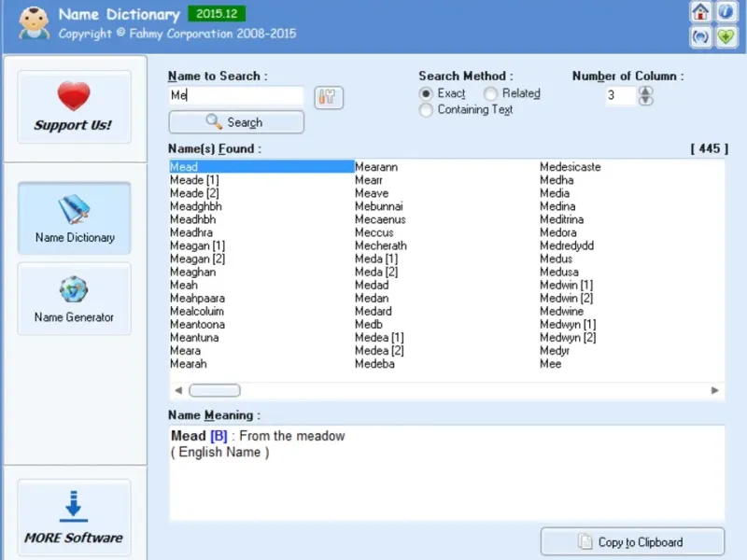Open search settings tools icon
The width and height of the screenshot is (747, 560).
pyautogui.click(x=329, y=98)
